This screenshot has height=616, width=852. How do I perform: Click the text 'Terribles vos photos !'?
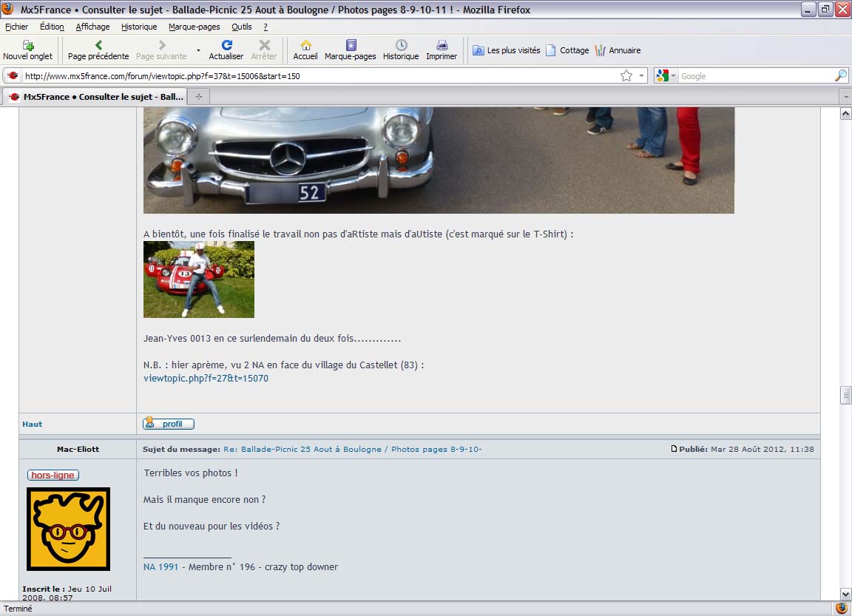click(x=191, y=473)
